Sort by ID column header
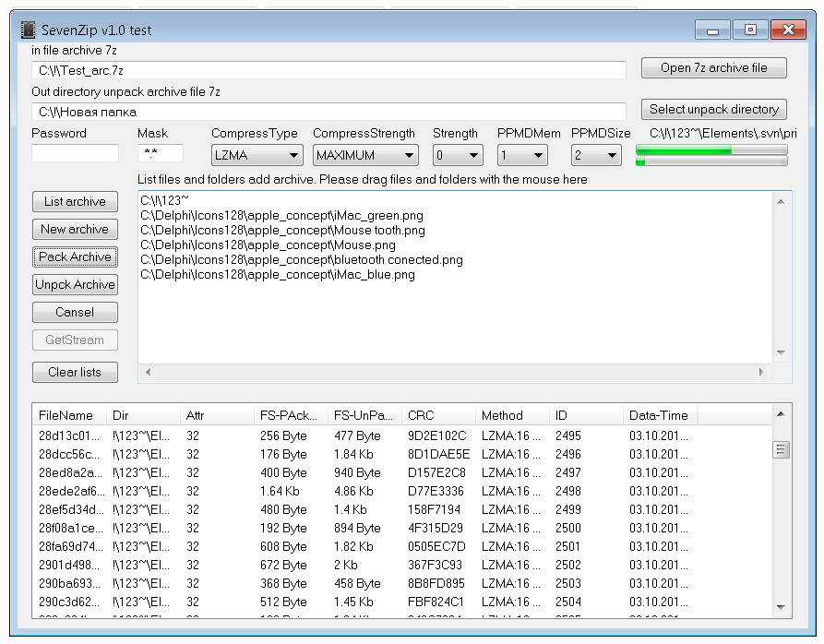 [x=587, y=415]
